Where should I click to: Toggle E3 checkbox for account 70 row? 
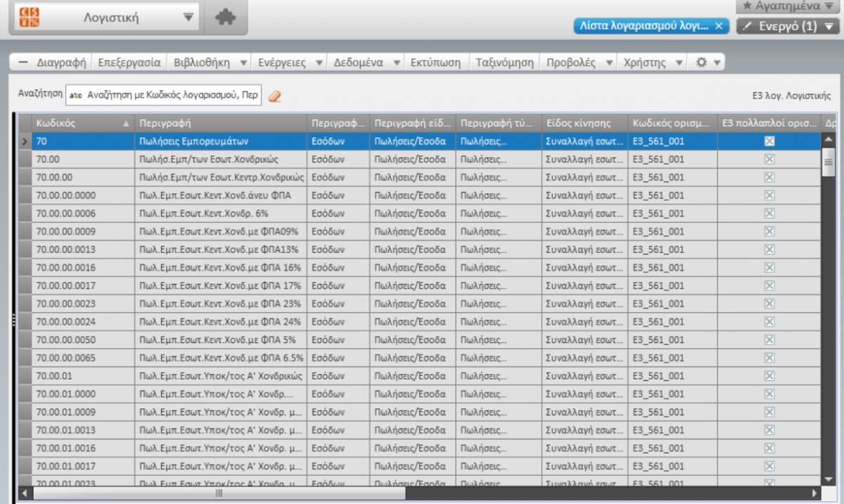point(769,141)
